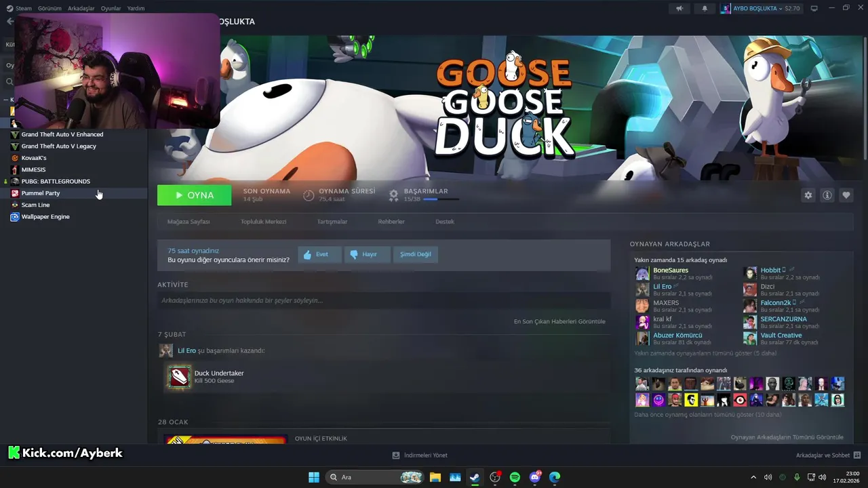The width and height of the screenshot is (868, 488).
Task: Show hidden system tray icons chevron
Action: click(x=753, y=477)
